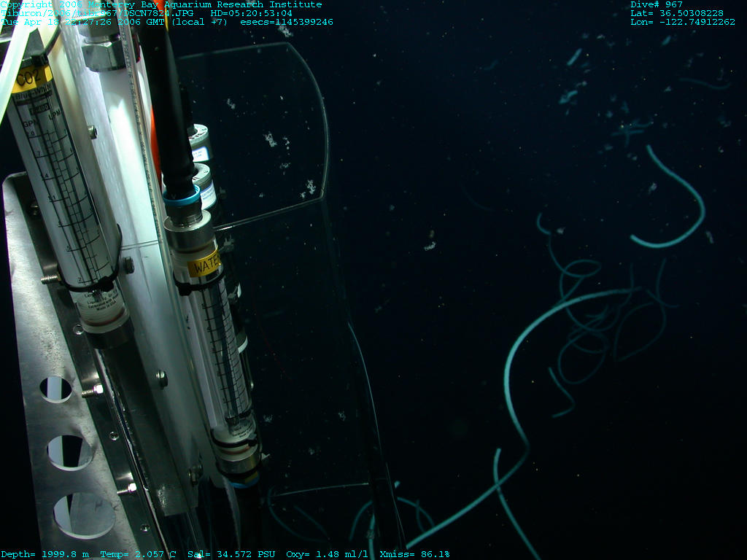The image size is (747, 560).
Task: Click the top circular hole in metal bracket
Action: coord(55,389)
